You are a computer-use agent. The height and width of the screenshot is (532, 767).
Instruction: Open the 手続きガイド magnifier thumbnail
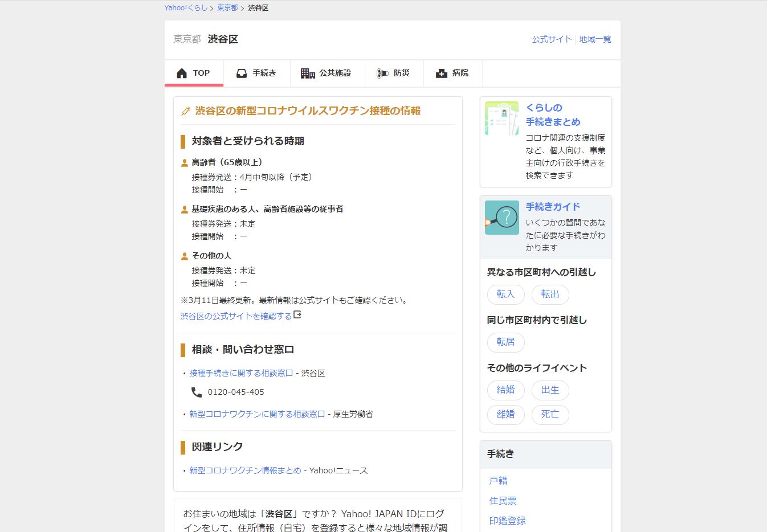(501, 218)
